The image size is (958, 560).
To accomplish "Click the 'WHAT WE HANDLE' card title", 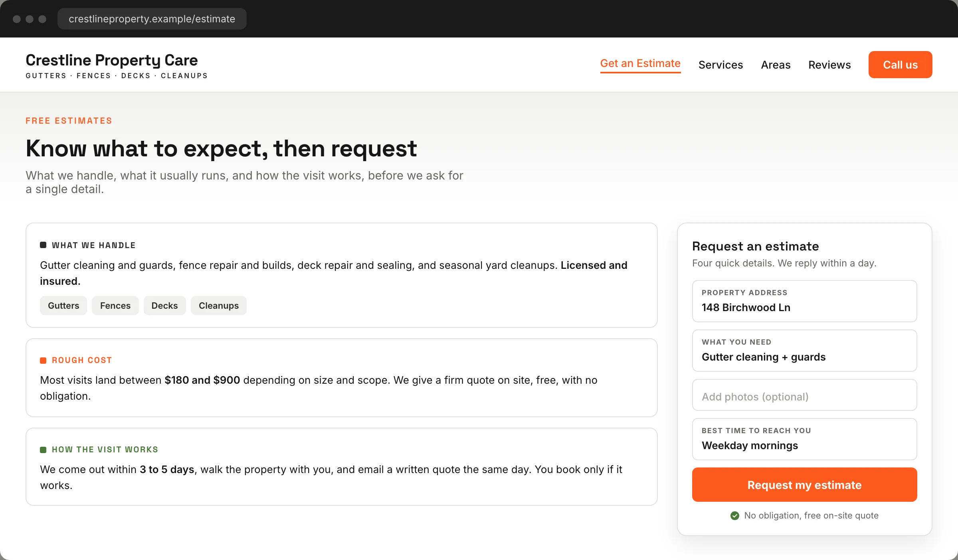I will pyautogui.click(x=94, y=245).
